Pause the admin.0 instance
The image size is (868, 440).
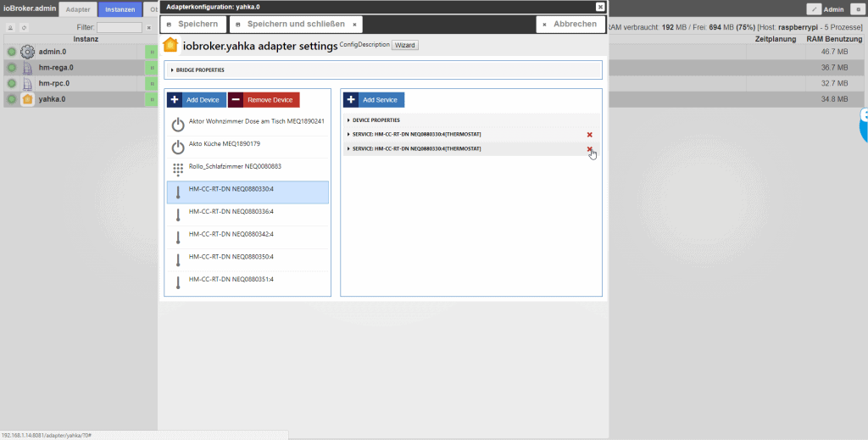point(152,52)
